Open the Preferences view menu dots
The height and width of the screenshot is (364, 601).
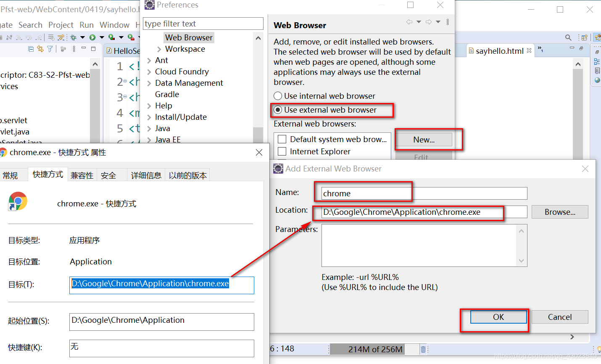click(447, 22)
